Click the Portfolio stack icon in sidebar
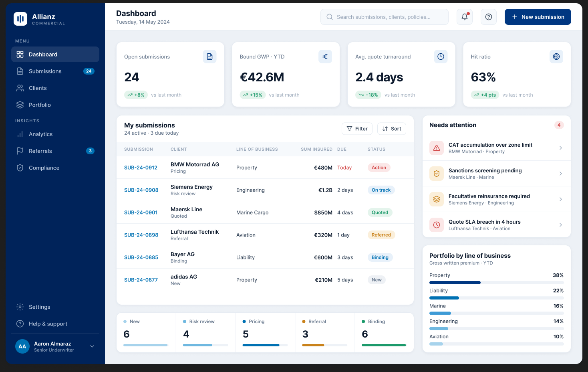Screen dimensions: 588x372 20,105
